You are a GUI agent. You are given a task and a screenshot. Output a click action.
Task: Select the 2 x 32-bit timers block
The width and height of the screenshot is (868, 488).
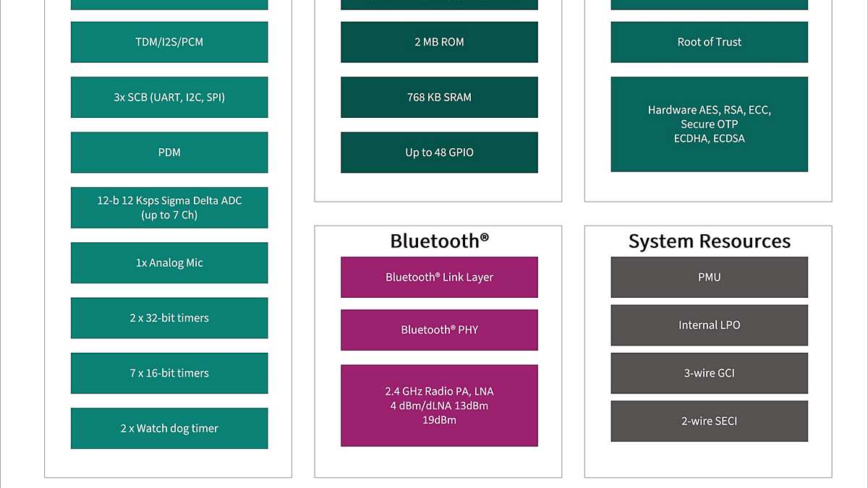[169, 318]
